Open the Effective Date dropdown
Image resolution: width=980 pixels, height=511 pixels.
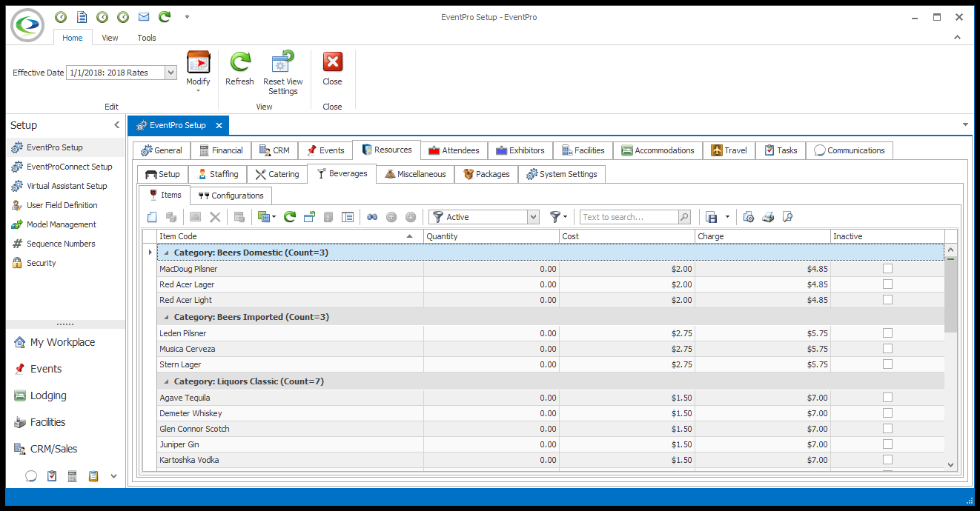(x=170, y=73)
